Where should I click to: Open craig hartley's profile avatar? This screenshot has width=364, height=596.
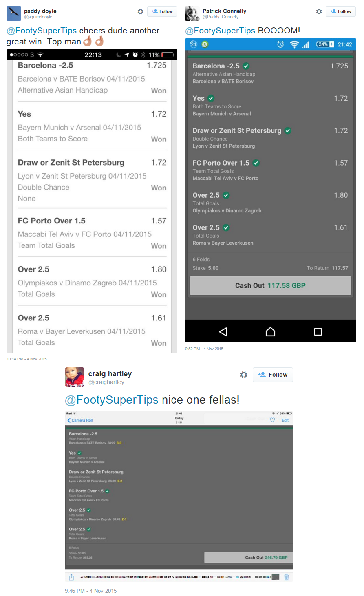pyautogui.click(x=75, y=377)
